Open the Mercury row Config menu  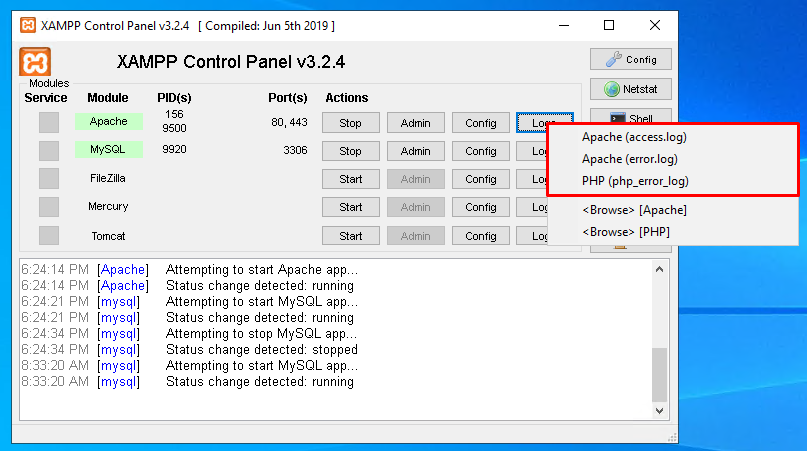tap(481, 207)
